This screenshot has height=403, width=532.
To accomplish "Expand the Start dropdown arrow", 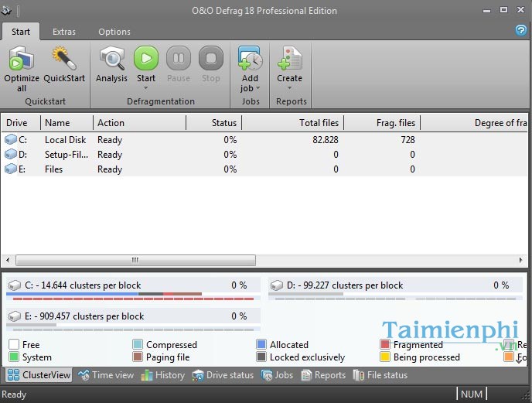I will pos(146,88).
